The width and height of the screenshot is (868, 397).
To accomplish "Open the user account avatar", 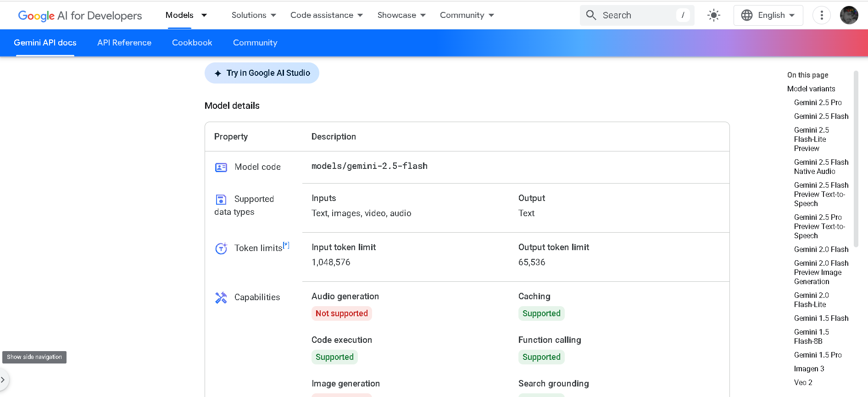I will click(x=849, y=15).
